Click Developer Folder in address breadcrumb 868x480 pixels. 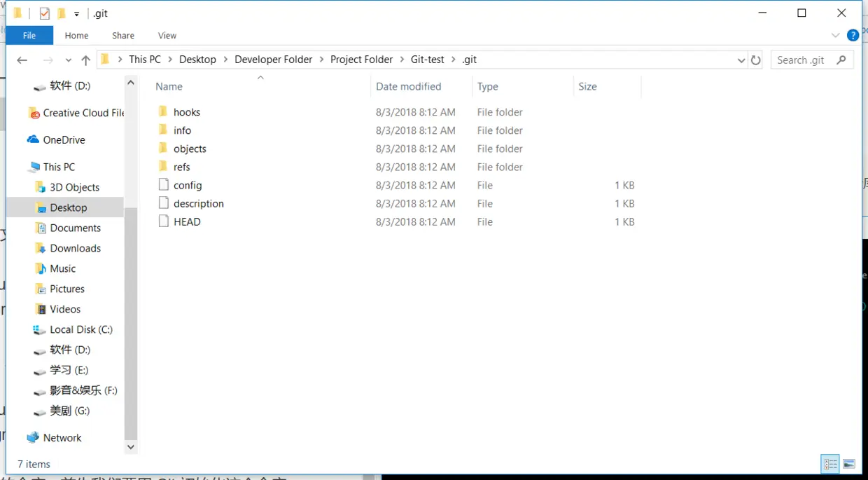point(274,60)
